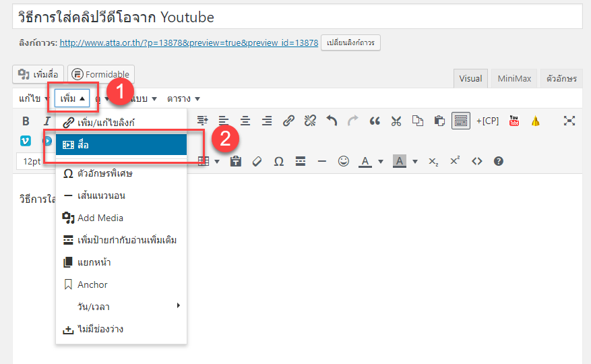The height and width of the screenshot is (364, 591).
Task: Select Anchor in the menu
Action: (x=121, y=284)
